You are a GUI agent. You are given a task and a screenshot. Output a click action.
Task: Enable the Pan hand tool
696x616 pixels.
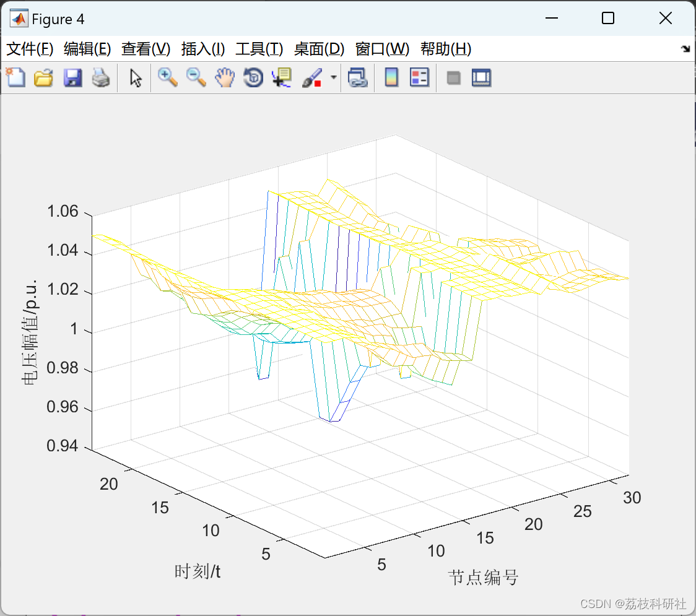click(x=225, y=77)
